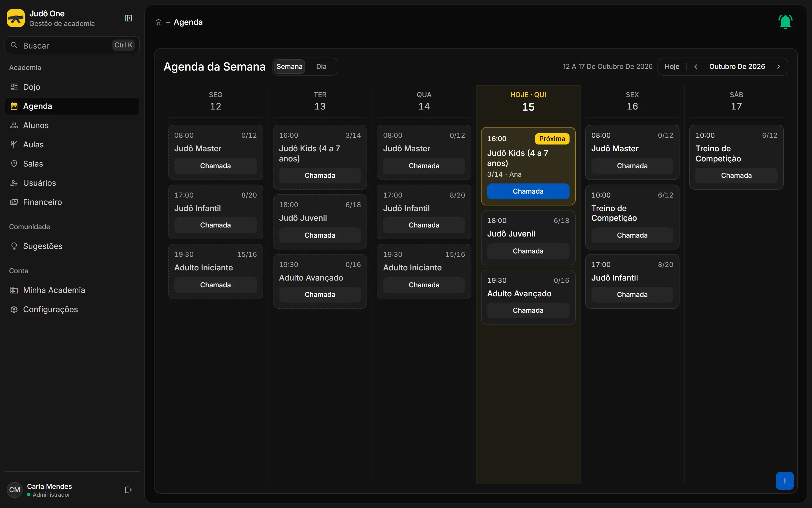Select the Agenda sidebar item

(x=72, y=106)
